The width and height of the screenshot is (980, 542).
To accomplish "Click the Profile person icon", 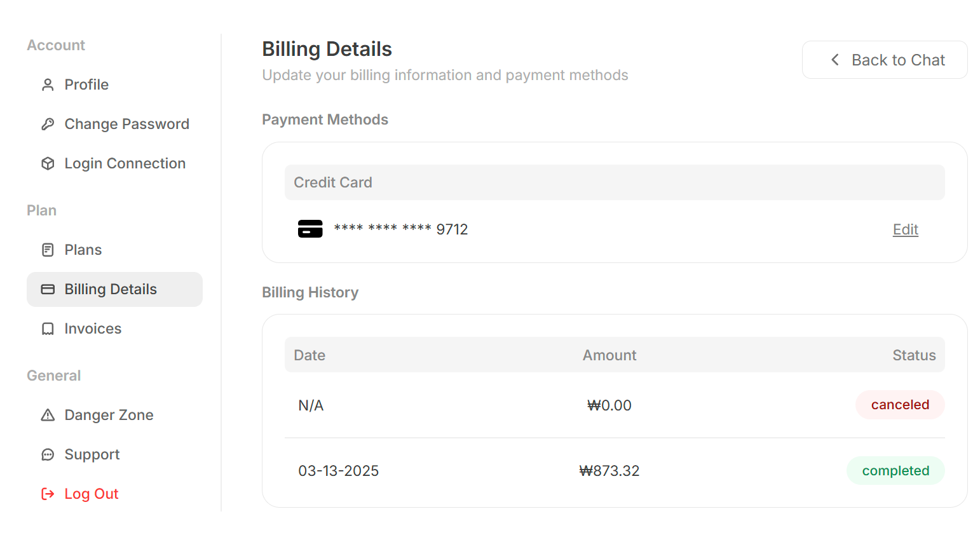I will coord(48,85).
